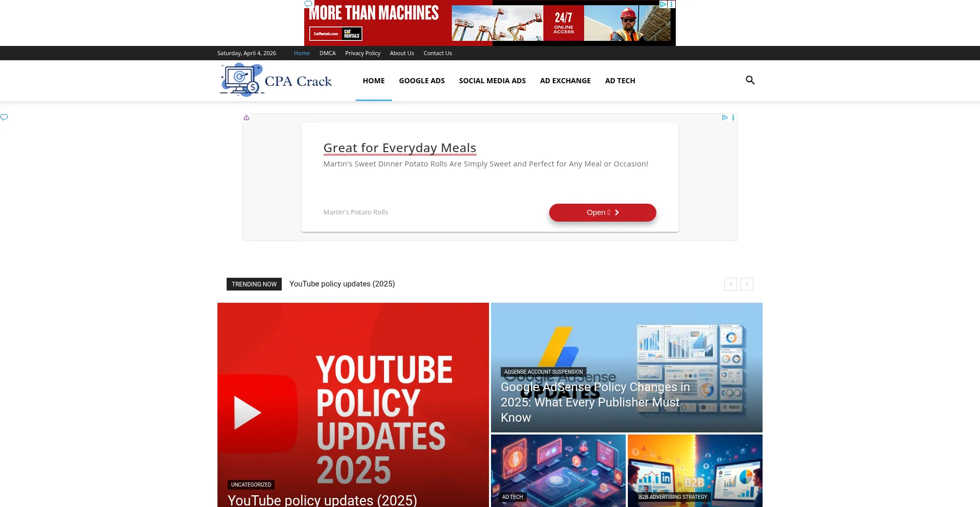980x507 pixels.
Task: Click B2B ADVERTISING STRATEGY category tag
Action: [673, 497]
